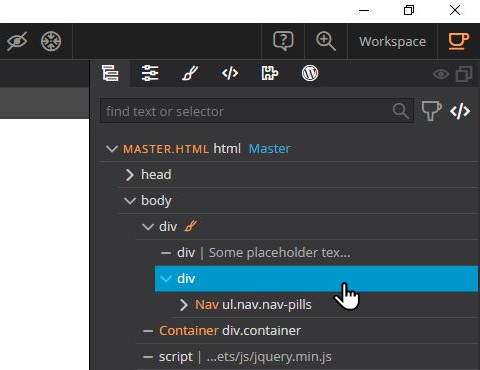Viewport: 480px width, 370px height.
Task: Expand the Nav ul.nav.nav-pills node
Action: tap(183, 305)
